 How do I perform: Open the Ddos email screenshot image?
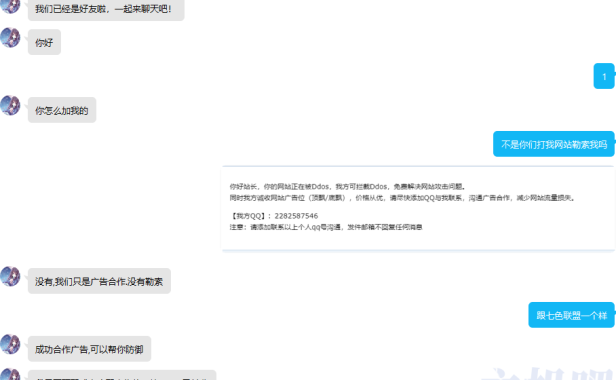pos(418,208)
